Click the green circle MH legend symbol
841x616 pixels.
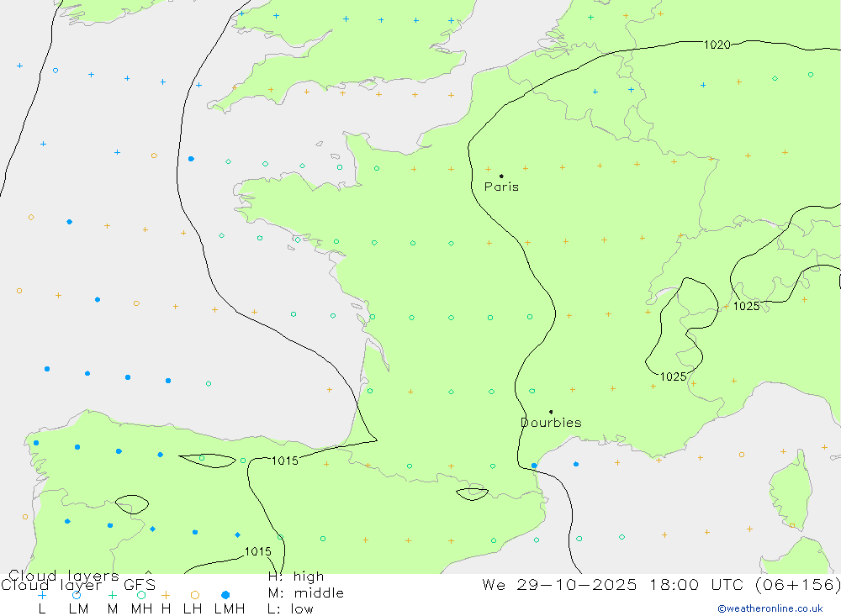pyautogui.click(x=141, y=595)
